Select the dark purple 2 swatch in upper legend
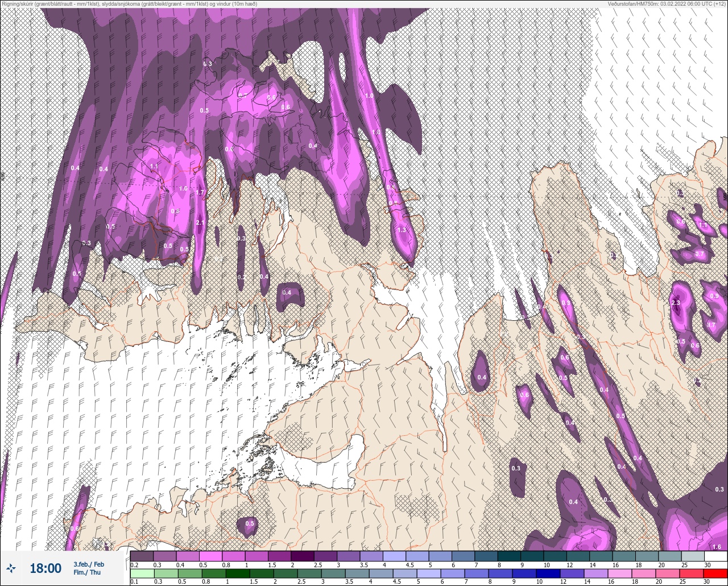This screenshot has width=728, height=586. (303, 556)
